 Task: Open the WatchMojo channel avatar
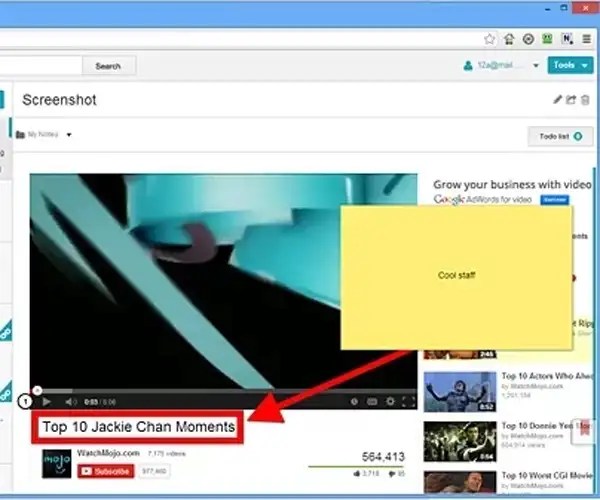click(57, 463)
